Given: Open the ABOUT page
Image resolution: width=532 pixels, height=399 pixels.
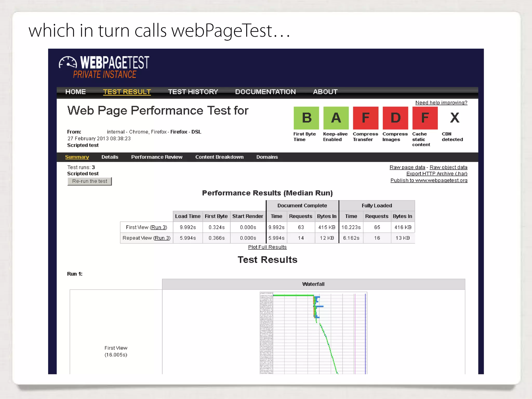Looking at the screenshot, I should tap(325, 92).
